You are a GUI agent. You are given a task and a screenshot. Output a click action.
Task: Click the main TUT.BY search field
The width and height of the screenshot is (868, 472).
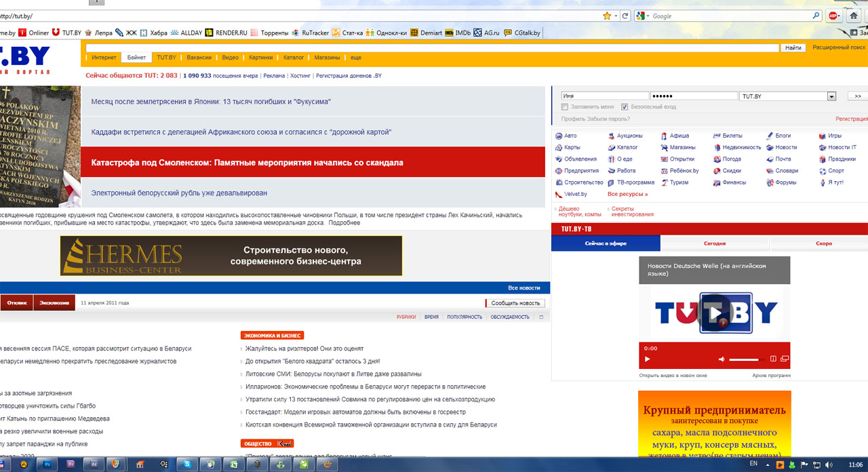(433, 47)
